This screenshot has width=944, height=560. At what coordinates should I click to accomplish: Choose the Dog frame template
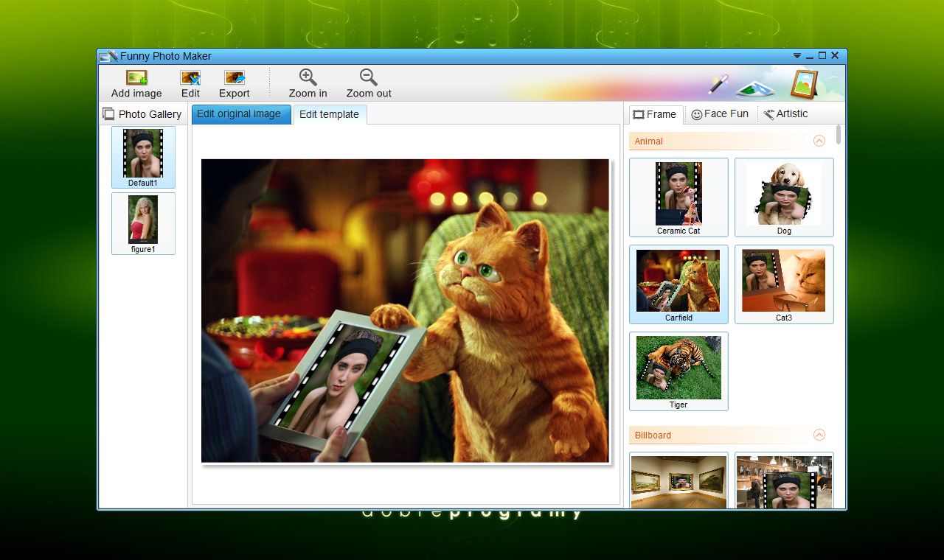(x=783, y=194)
